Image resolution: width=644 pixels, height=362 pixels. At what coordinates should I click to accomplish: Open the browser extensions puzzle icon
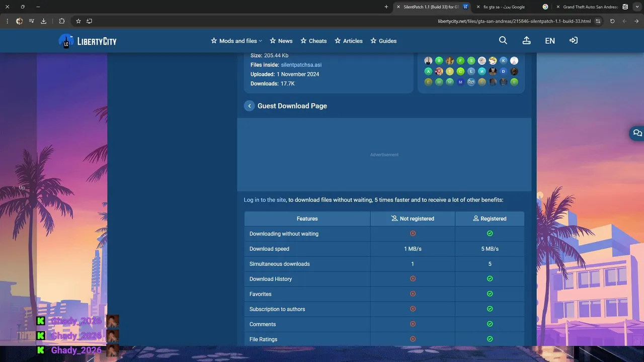(62, 21)
